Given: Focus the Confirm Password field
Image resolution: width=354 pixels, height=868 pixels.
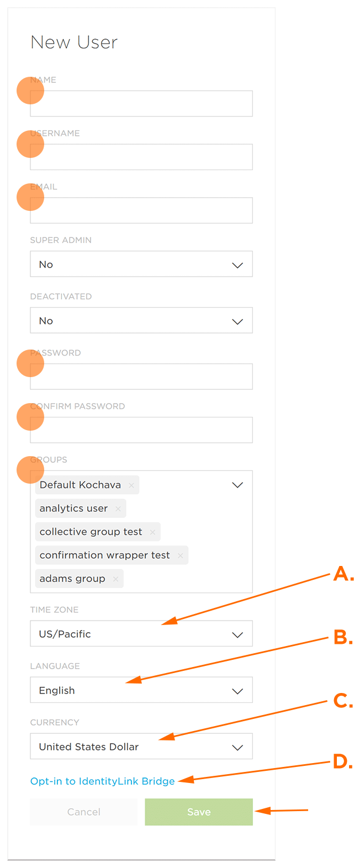Looking at the screenshot, I should (x=141, y=430).
